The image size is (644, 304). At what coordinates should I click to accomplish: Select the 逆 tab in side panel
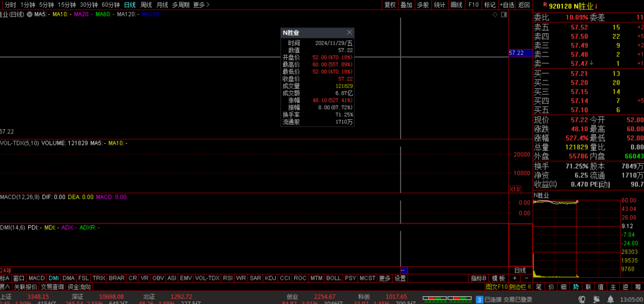point(625,286)
